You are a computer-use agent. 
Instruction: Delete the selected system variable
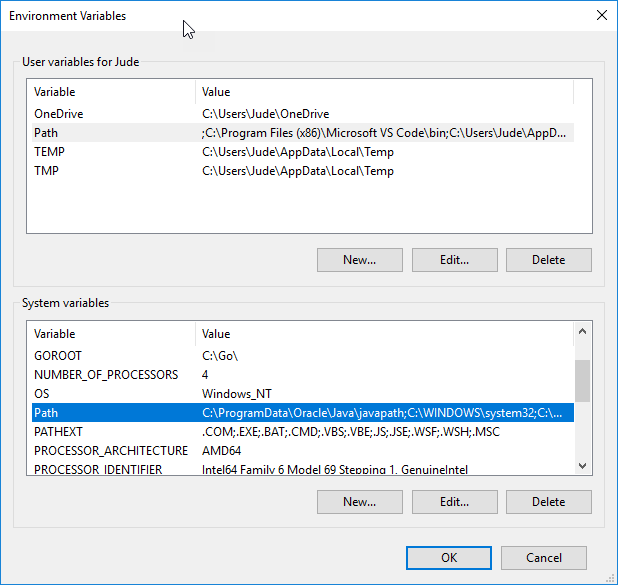click(x=548, y=502)
